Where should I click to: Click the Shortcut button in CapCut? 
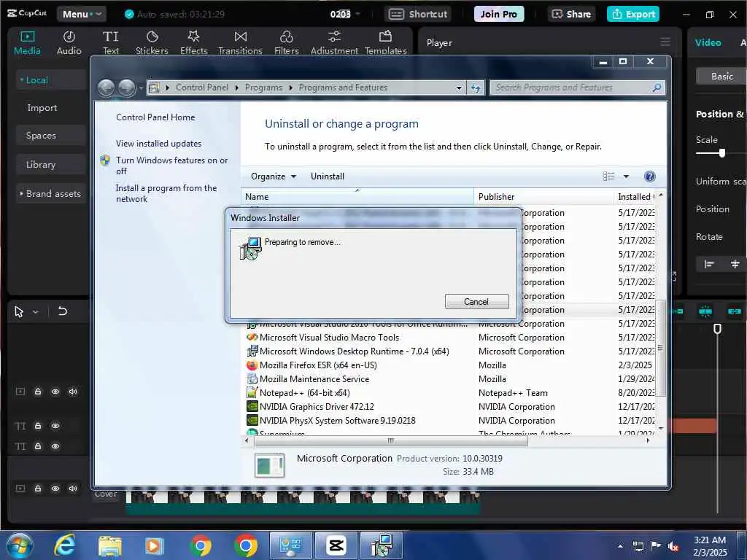click(418, 14)
